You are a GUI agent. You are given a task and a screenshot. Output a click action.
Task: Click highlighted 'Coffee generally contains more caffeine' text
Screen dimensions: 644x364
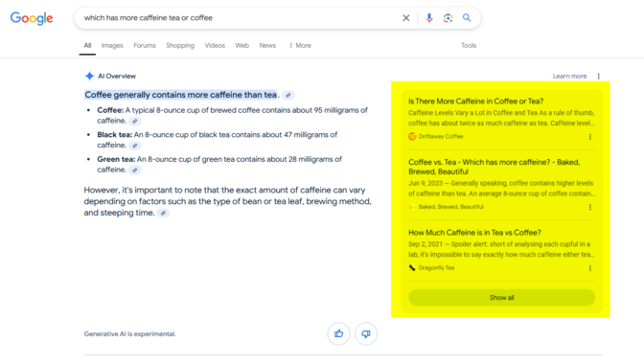click(x=181, y=95)
